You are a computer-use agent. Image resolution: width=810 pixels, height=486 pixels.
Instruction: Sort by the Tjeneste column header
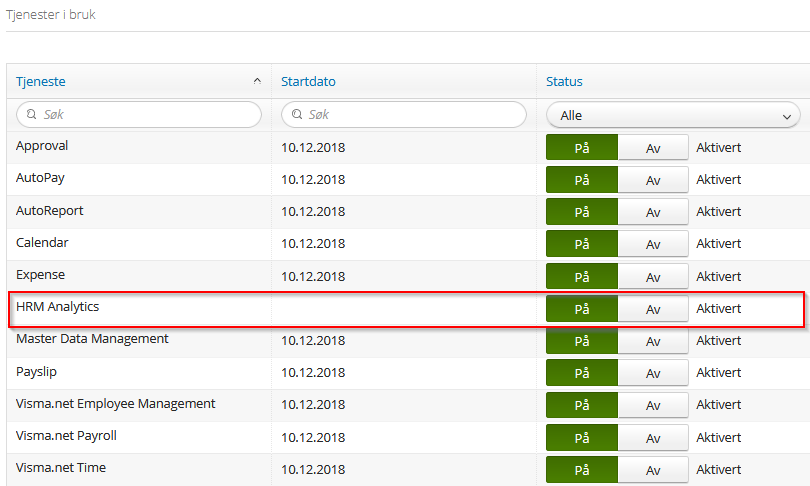pos(41,82)
